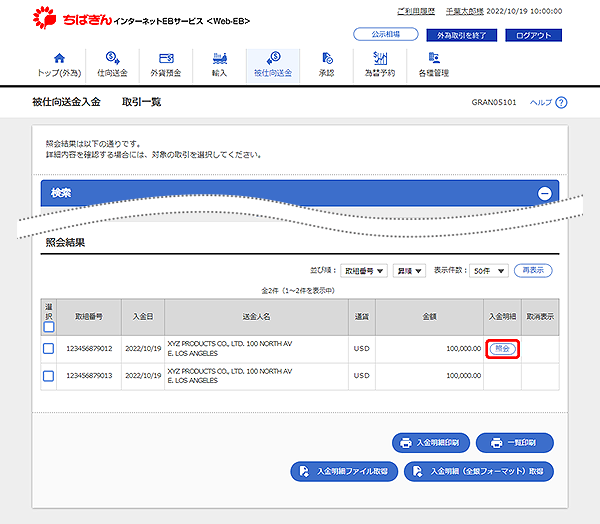
Task: Click the 入金明細印刷 button
Action: tap(431, 443)
